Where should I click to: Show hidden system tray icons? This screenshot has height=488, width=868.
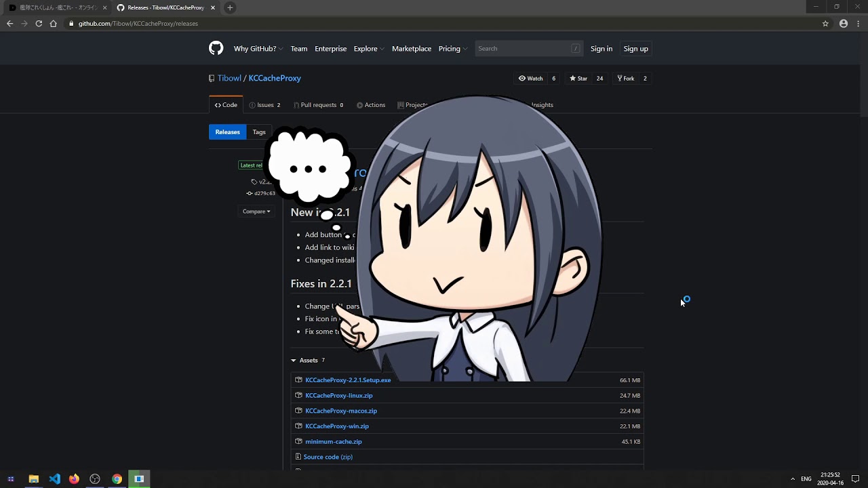[793, 479]
